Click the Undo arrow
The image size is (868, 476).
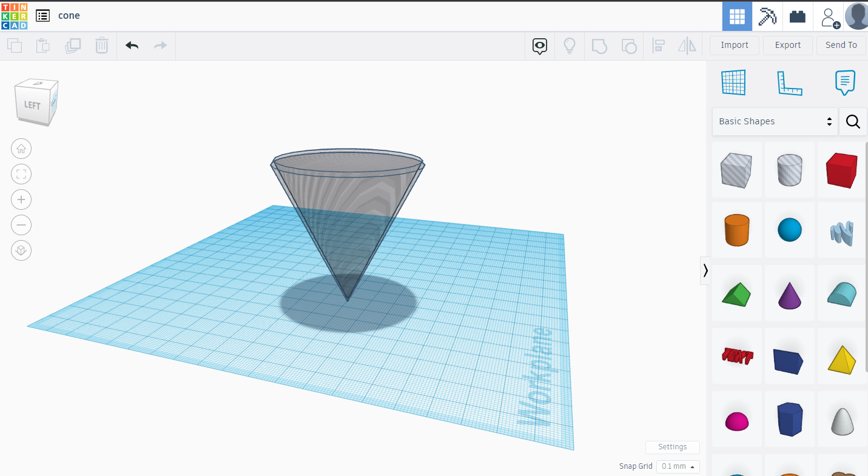point(132,45)
